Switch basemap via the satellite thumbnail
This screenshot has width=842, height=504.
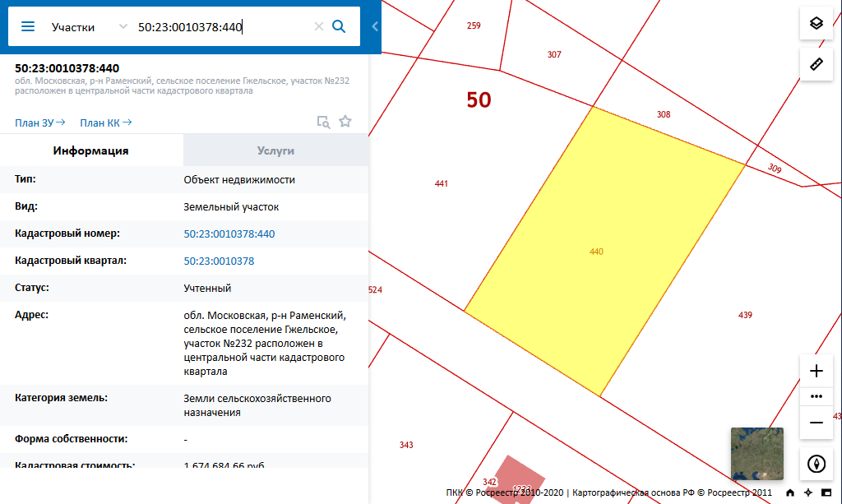(756, 454)
